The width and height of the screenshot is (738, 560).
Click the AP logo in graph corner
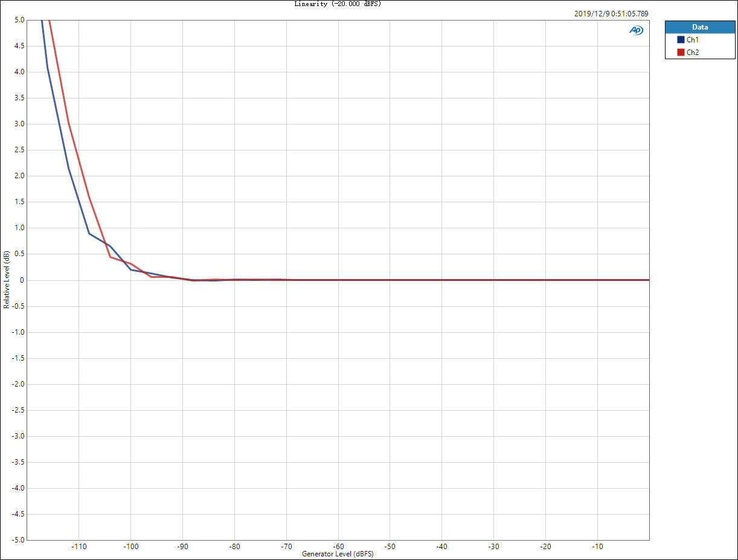point(636,30)
